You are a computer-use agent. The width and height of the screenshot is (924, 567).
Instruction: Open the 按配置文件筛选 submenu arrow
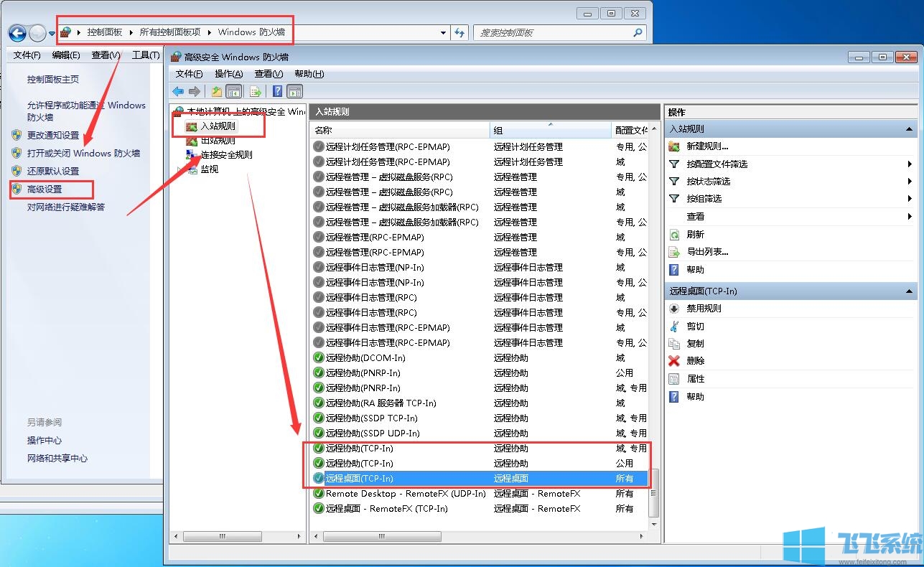click(909, 164)
